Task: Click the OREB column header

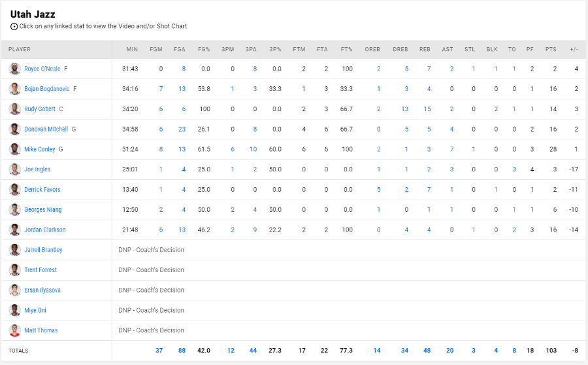Action: click(372, 49)
